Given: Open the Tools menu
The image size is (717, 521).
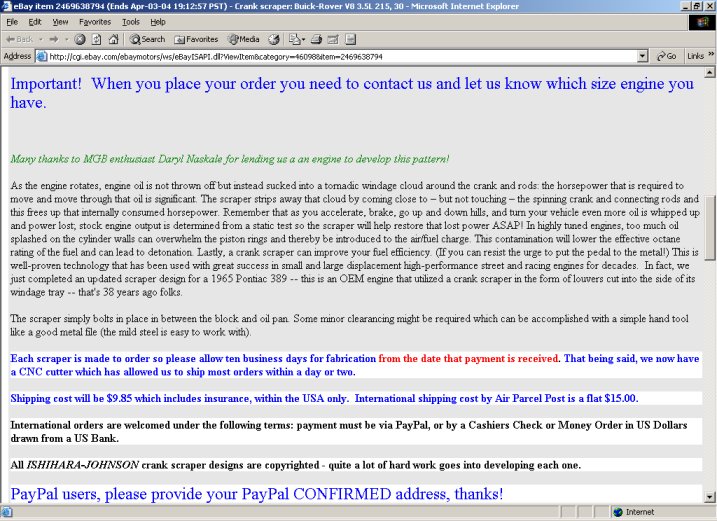Looking at the screenshot, I should tap(131, 21).
